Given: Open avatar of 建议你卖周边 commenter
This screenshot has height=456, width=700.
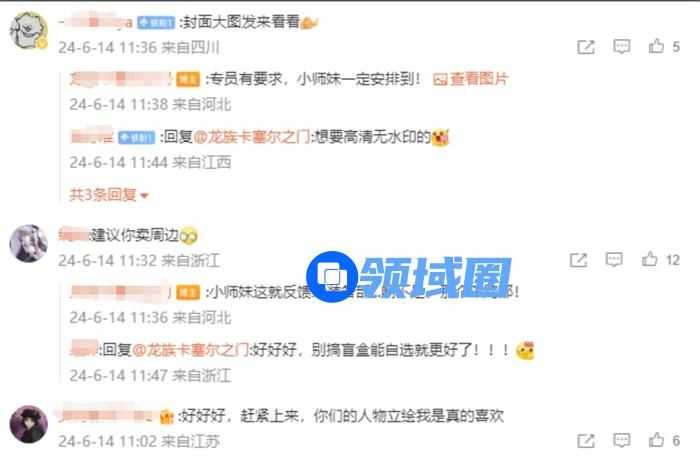Looking at the screenshot, I should [28, 243].
